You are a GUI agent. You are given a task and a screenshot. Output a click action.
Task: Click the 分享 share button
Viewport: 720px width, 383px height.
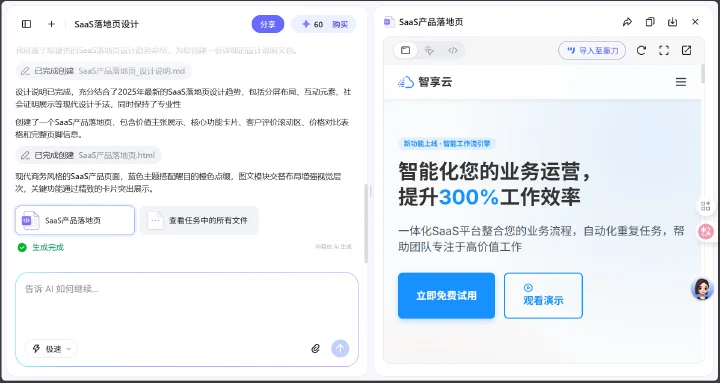pos(268,24)
